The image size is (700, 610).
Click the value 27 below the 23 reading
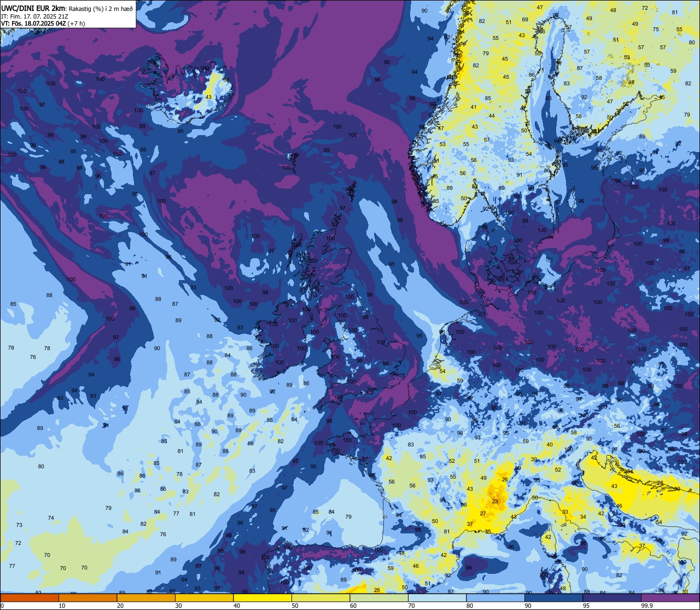(x=483, y=513)
